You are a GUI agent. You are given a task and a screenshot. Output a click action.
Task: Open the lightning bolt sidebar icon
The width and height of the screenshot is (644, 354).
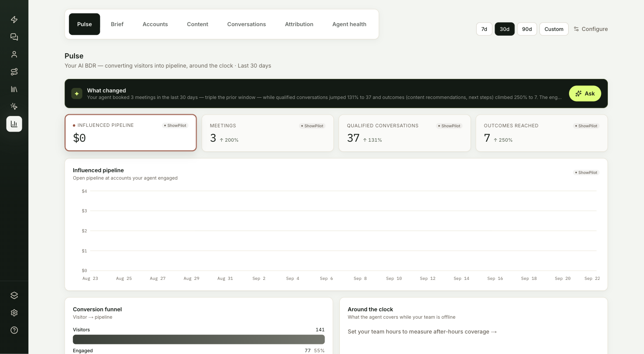point(14,20)
